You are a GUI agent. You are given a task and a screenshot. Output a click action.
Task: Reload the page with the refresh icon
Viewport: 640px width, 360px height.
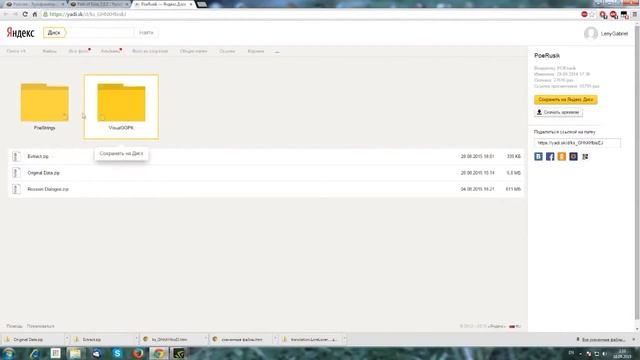coord(25,14)
